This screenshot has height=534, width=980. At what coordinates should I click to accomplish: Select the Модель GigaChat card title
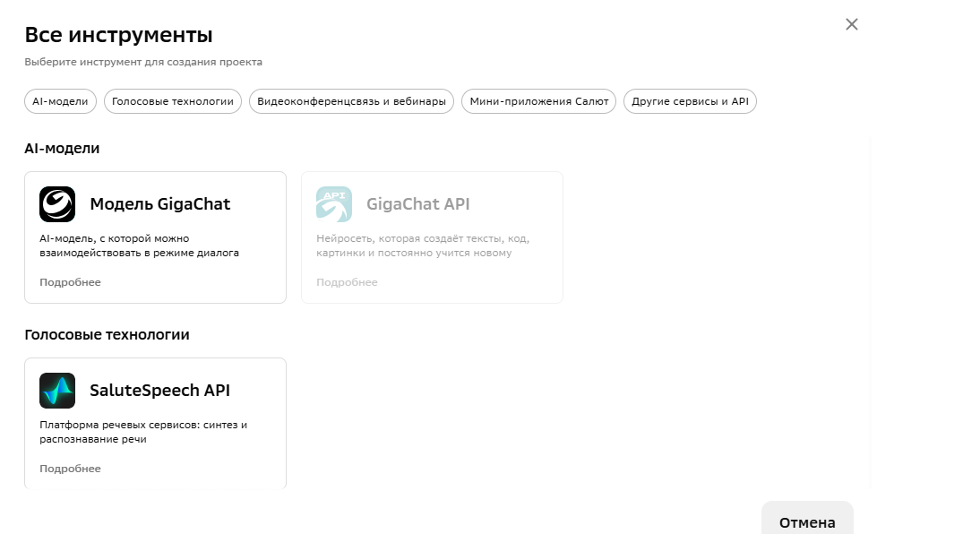pos(160,204)
